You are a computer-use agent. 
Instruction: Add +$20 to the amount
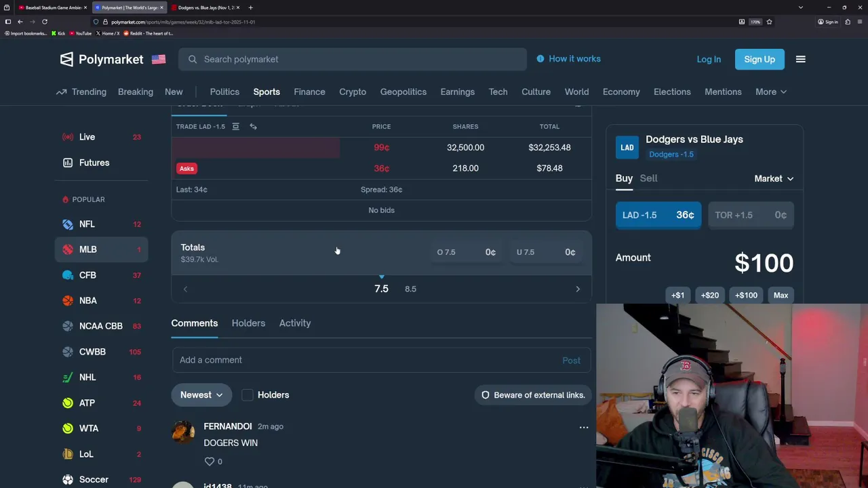coord(709,296)
